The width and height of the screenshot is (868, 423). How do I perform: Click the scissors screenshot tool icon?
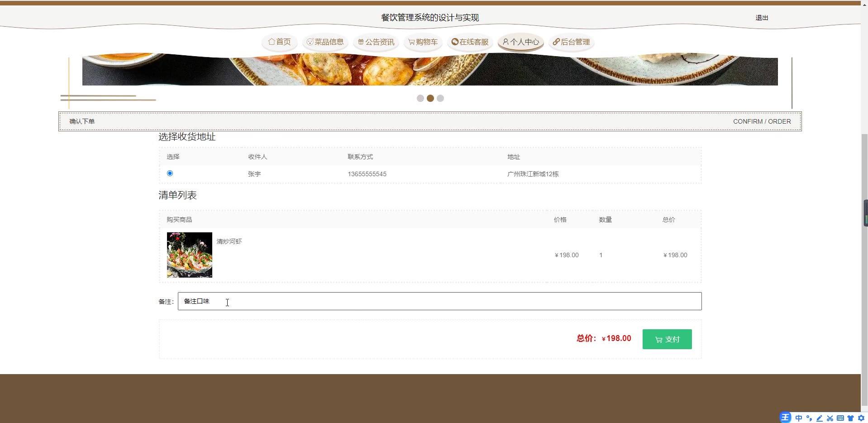(830, 418)
